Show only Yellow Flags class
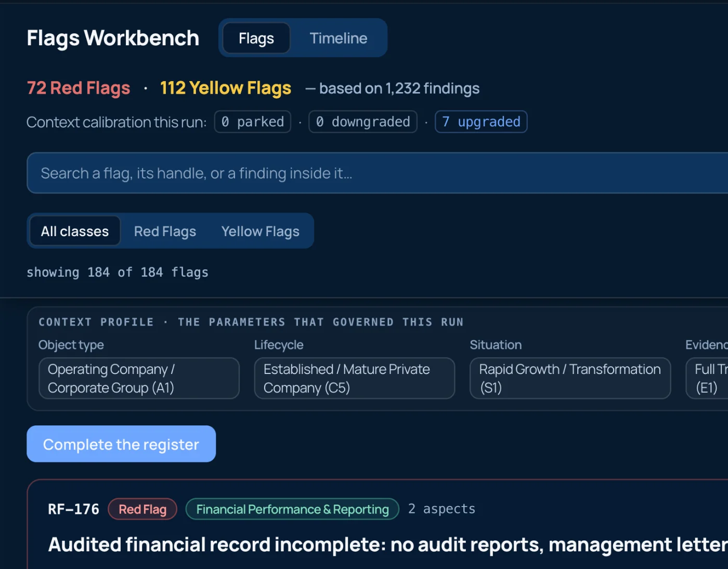 [x=260, y=231]
